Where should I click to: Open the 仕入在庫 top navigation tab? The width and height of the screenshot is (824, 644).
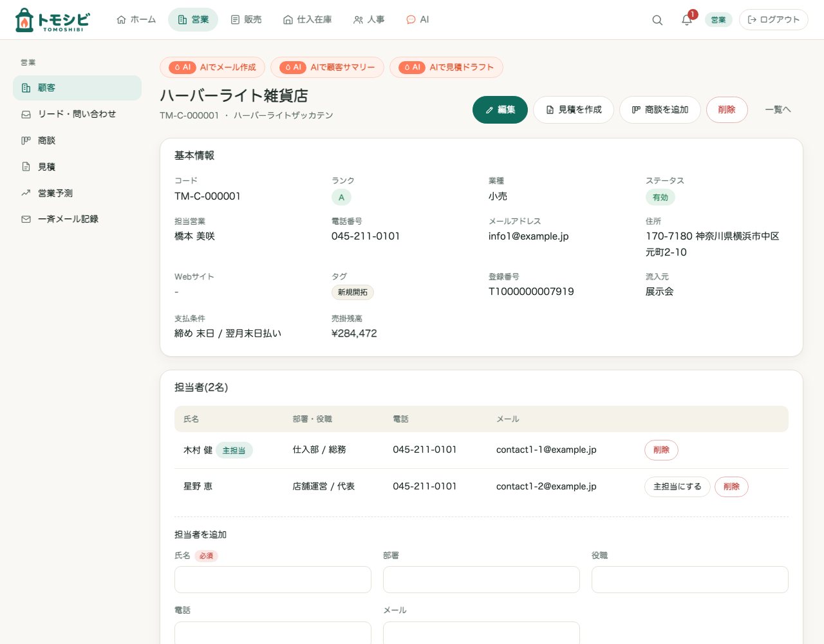[x=308, y=20]
